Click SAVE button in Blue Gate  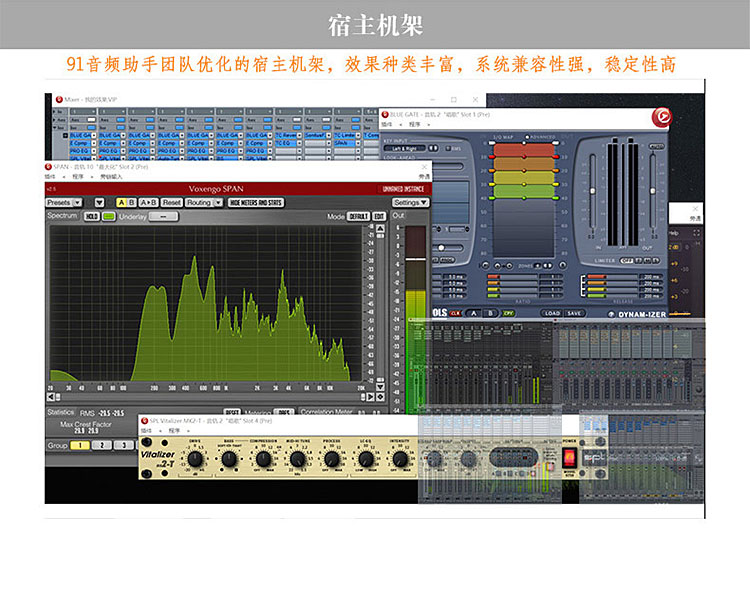(574, 313)
